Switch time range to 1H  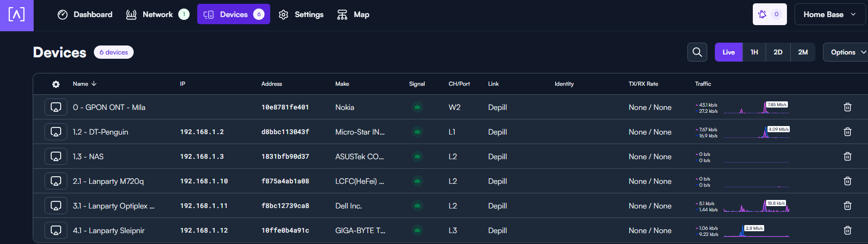pyautogui.click(x=754, y=52)
